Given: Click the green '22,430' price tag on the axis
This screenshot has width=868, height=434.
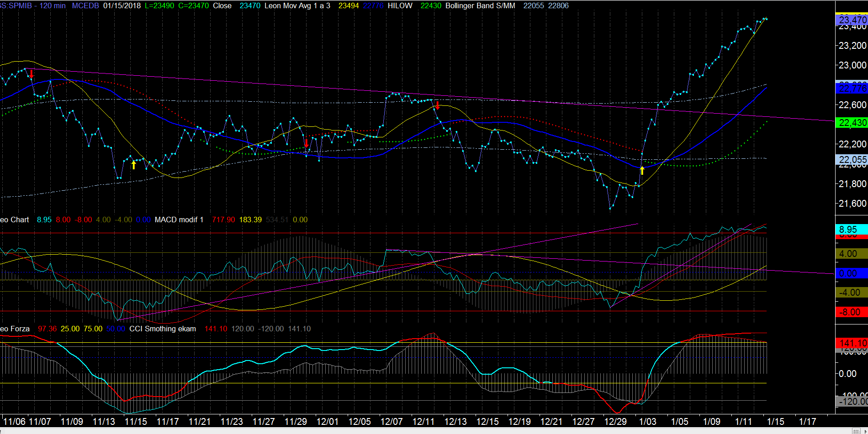Looking at the screenshot, I should [852, 123].
